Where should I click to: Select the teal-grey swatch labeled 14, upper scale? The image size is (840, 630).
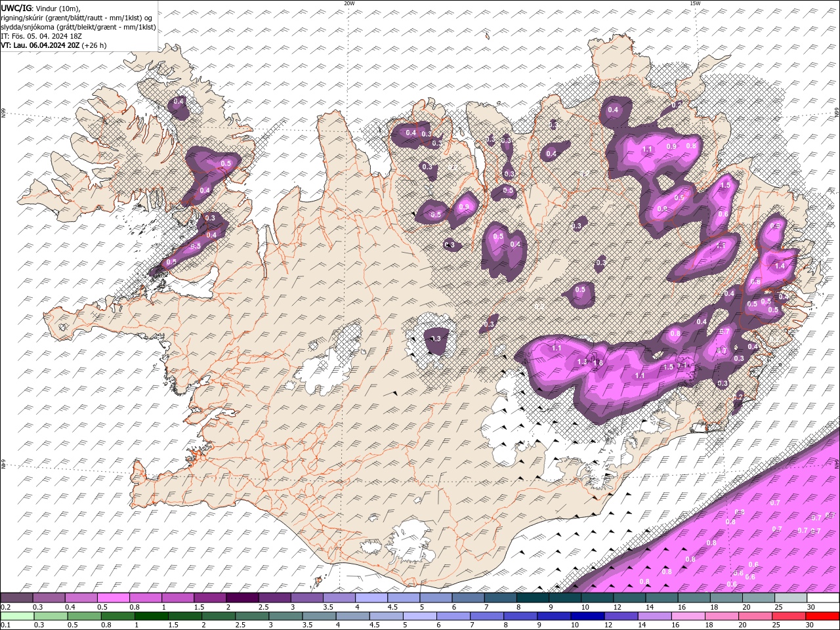[661, 598]
